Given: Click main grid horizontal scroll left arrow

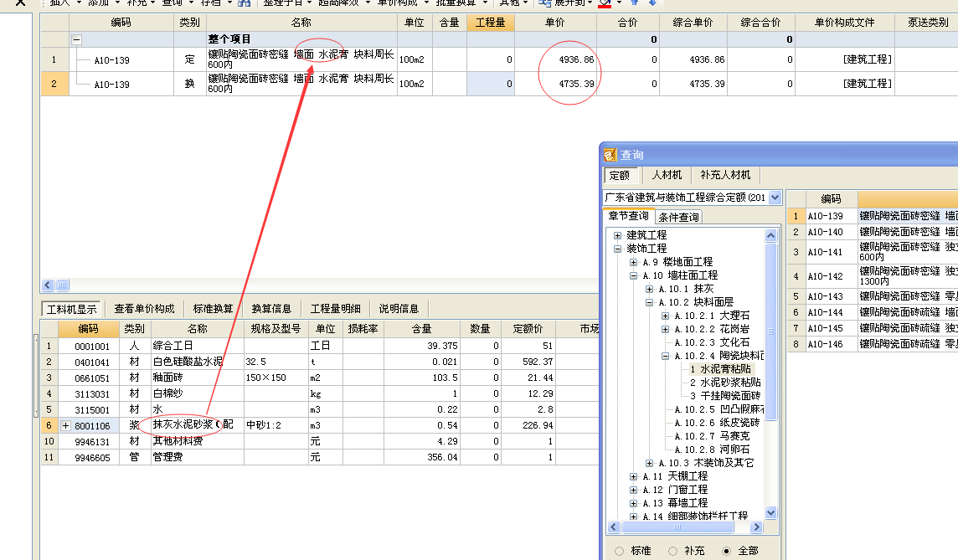Looking at the screenshot, I should [x=49, y=285].
